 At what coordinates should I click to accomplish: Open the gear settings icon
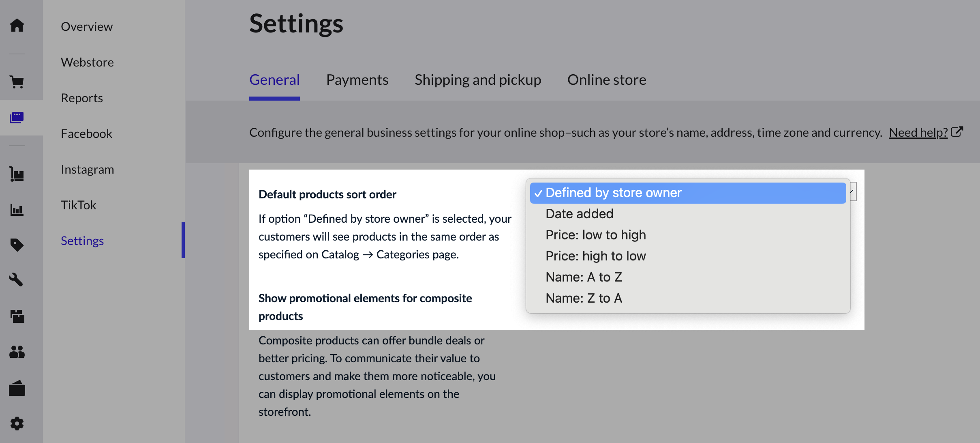pos(17,424)
